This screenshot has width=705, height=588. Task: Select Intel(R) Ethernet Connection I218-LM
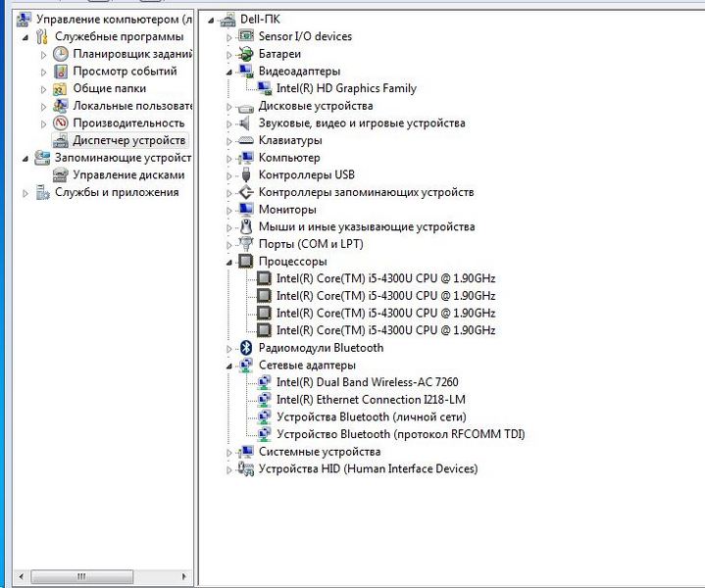371,400
